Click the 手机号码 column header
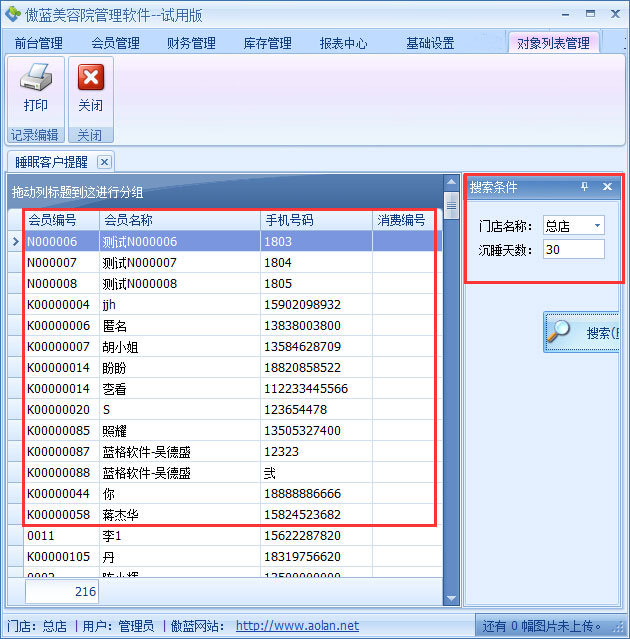The height and width of the screenshot is (639, 630). pyautogui.click(x=290, y=220)
